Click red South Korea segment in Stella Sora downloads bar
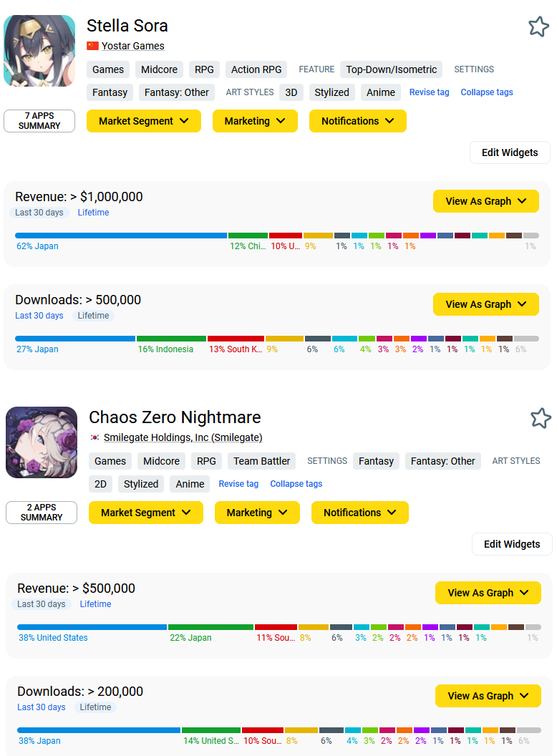The image size is (557, 756). pos(236,339)
